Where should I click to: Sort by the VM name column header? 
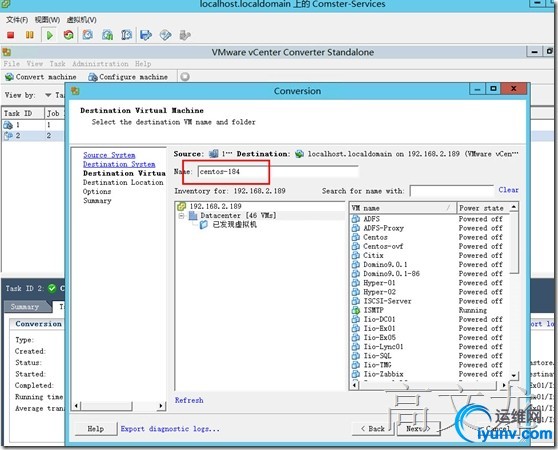pos(403,208)
